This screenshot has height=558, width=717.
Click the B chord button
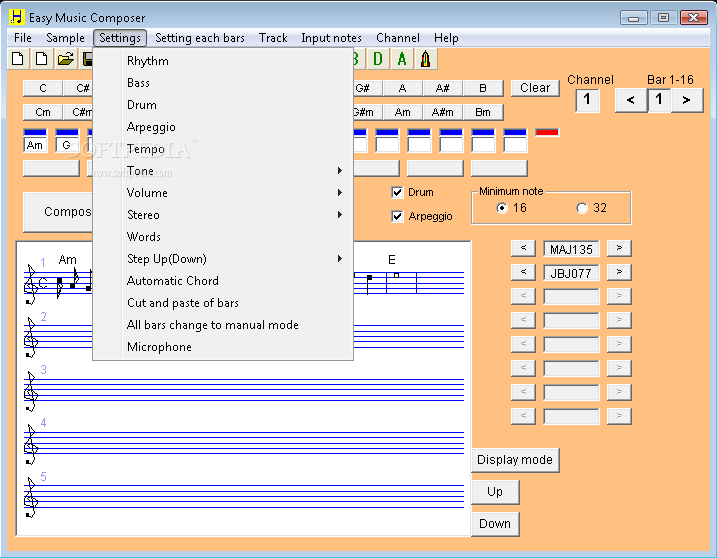tap(483, 88)
